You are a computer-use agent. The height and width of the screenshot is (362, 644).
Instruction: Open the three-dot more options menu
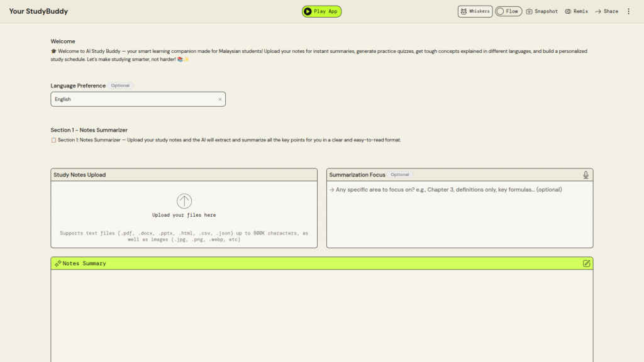[628, 11]
